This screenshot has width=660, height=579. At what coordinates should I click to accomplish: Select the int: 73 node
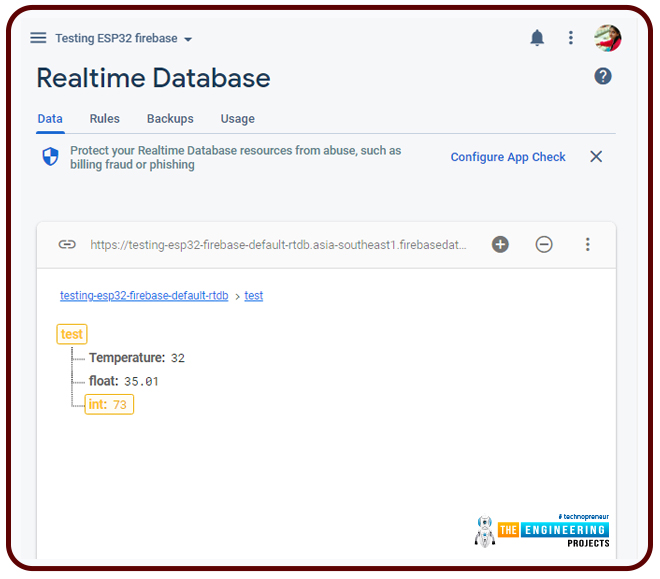(x=109, y=404)
